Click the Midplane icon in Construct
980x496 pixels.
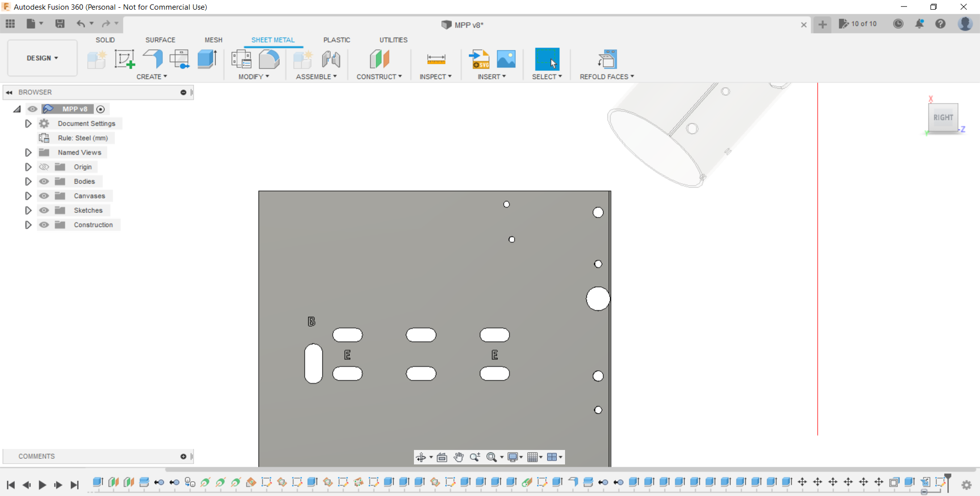pyautogui.click(x=379, y=59)
